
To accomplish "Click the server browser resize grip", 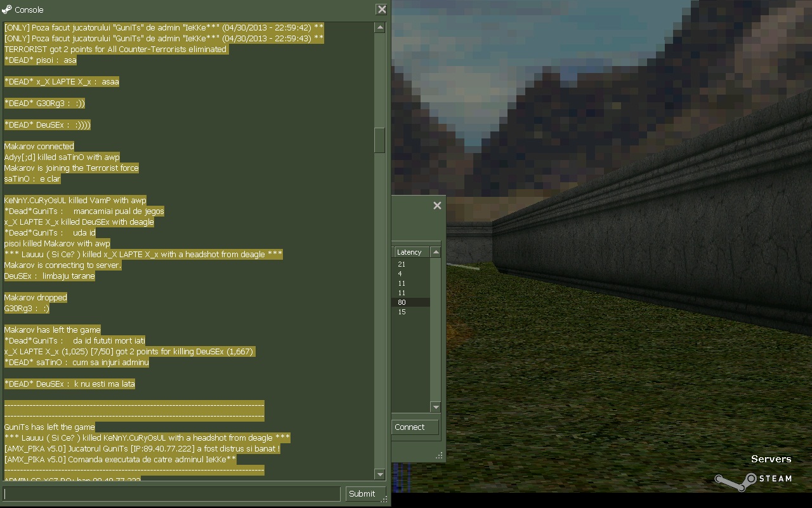I will pyautogui.click(x=439, y=455).
